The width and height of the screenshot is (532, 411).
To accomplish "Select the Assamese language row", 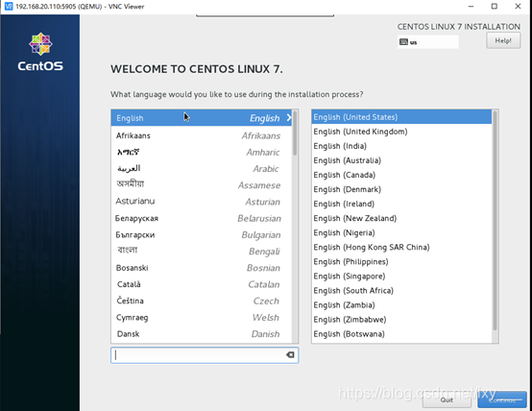I will click(x=202, y=185).
